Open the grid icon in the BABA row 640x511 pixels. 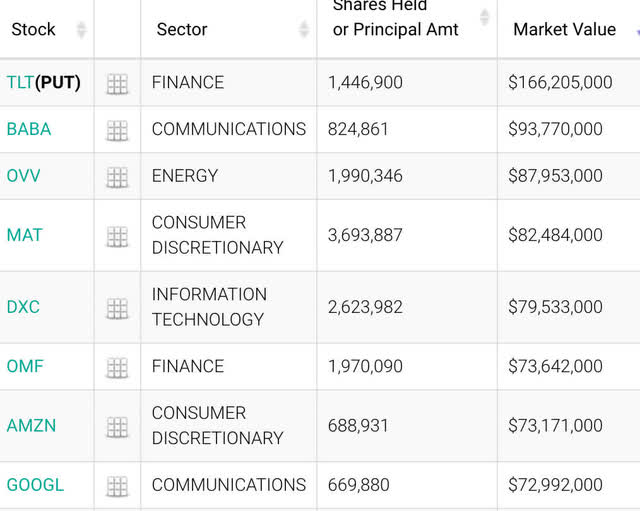pos(117,130)
